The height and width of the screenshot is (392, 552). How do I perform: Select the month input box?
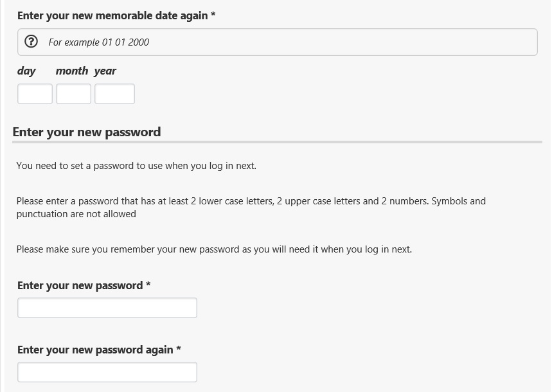73,94
